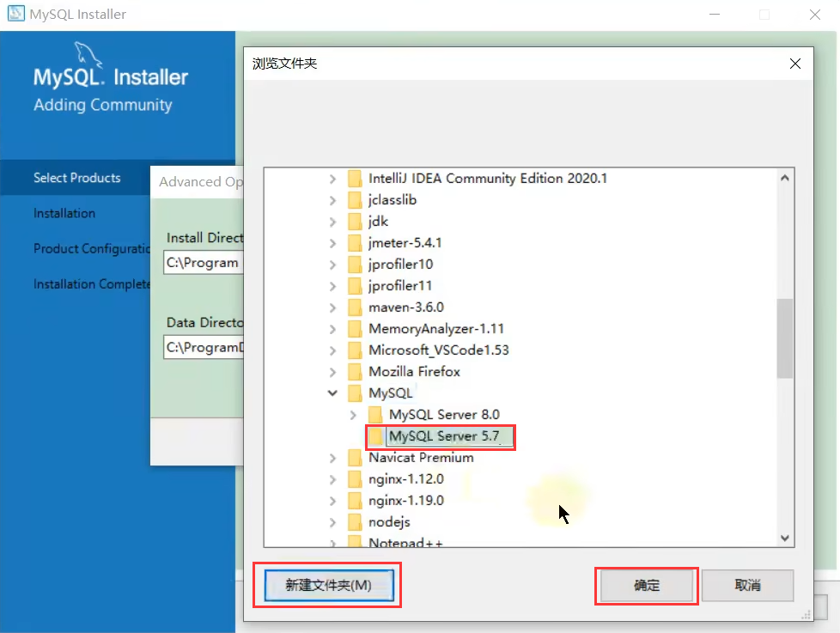Click the nodejs folder icon
This screenshot has height=633, width=840.
coord(355,521)
